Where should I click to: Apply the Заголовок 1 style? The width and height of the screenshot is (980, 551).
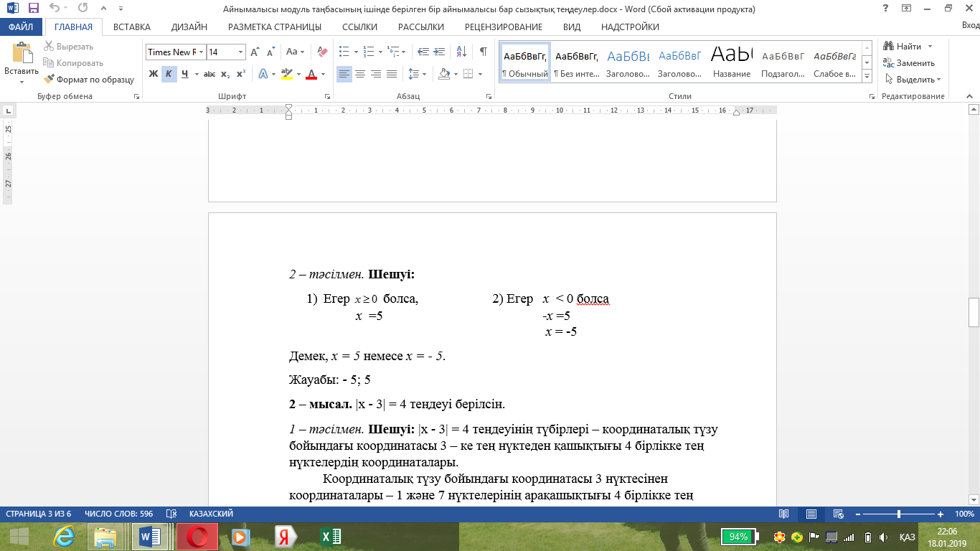(628, 62)
